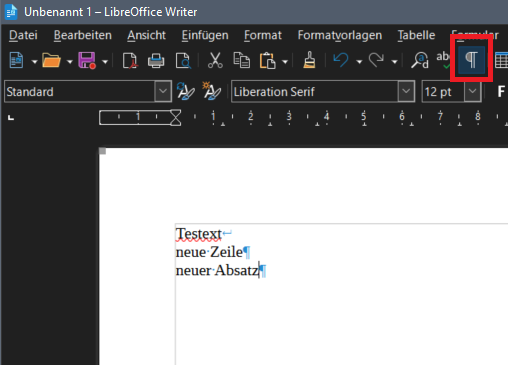
Task: Click the Standard paragraph style field
Action: 80,91
